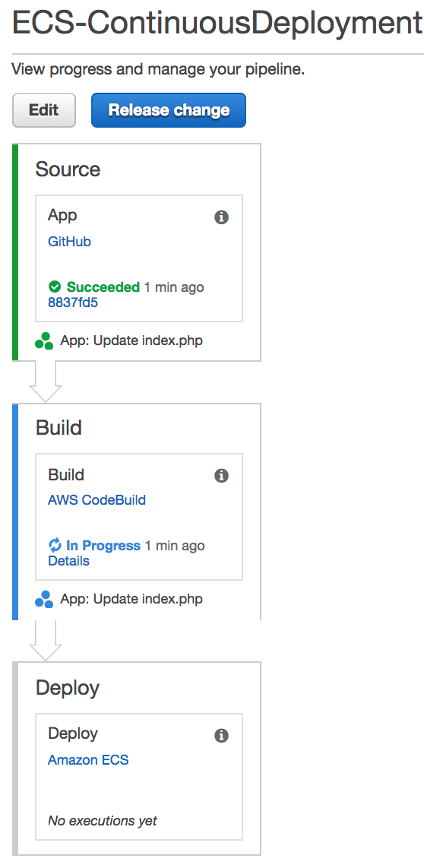Image resolution: width=424 pixels, height=868 pixels.
Task: Open the build Details link
Action: coord(68,561)
